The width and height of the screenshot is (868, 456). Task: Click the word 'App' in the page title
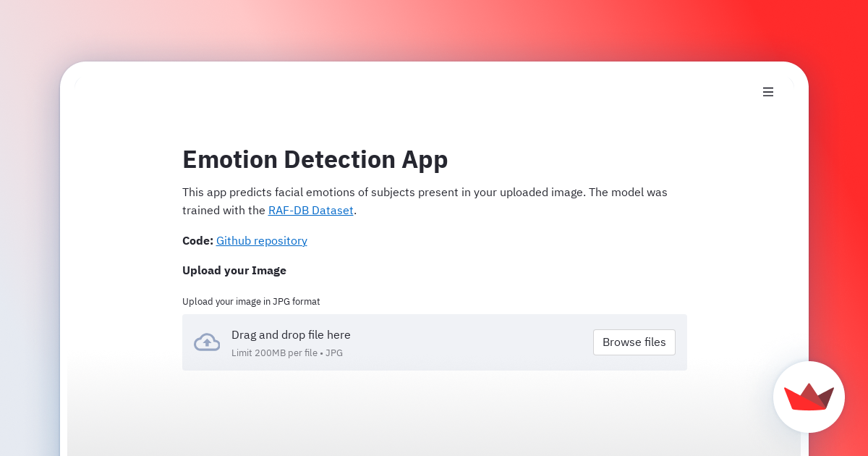click(x=422, y=160)
